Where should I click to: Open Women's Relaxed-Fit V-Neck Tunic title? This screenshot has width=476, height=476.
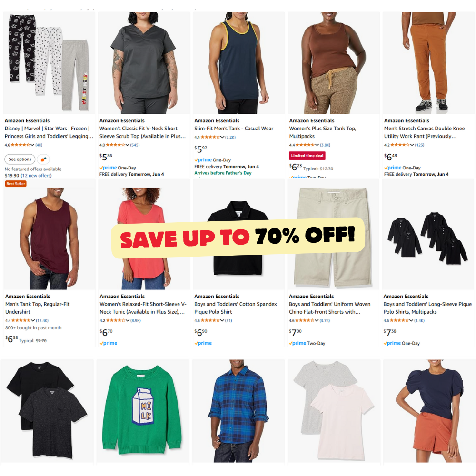pos(143,308)
